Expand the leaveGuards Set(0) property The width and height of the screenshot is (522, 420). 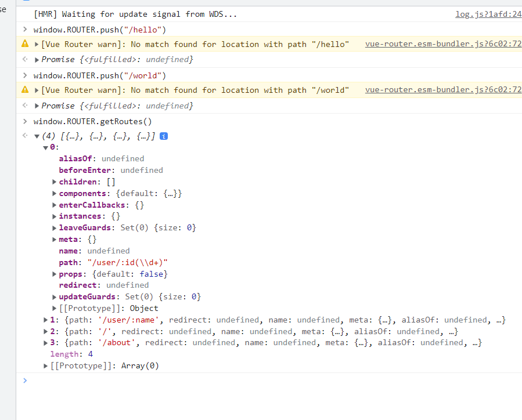click(x=55, y=228)
